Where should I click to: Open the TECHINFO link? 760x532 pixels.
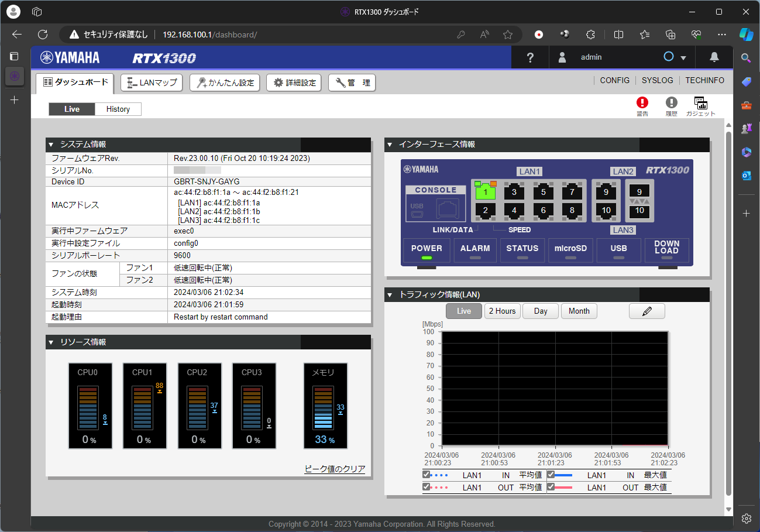pyautogui.click(x=705, y=80)
